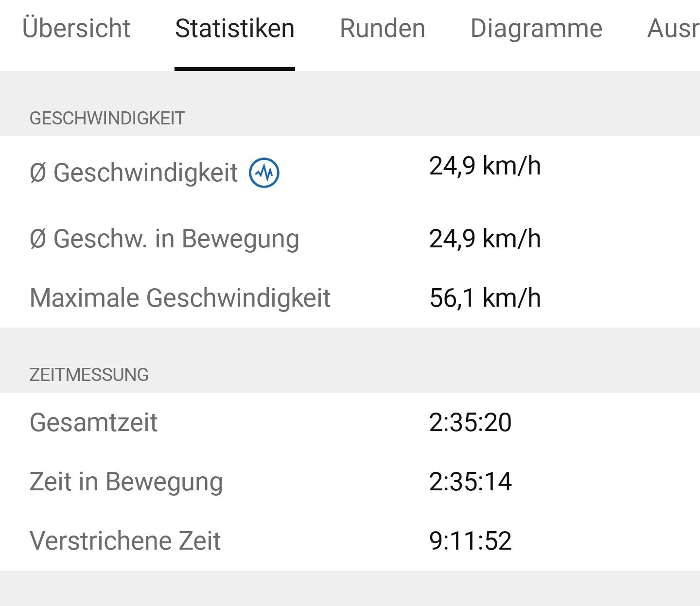Tap the Zeit in Bewegung label
Screen dimensions: 700x606
pyautogui.click(x=126, y=482)
